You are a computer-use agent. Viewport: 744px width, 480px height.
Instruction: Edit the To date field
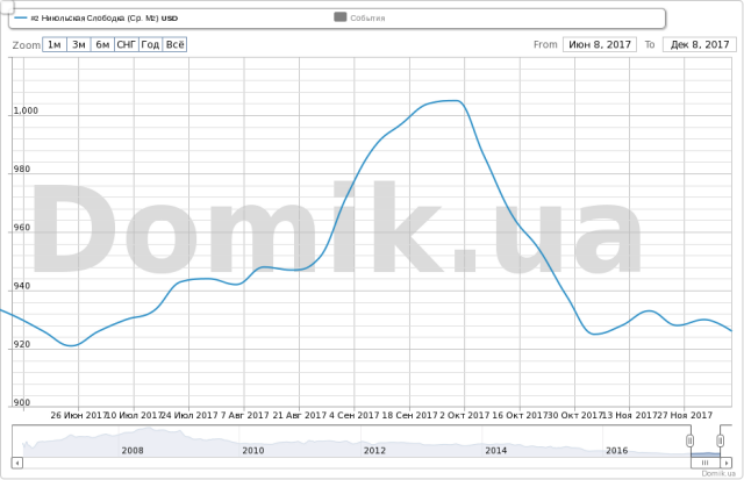coord(699,45)
